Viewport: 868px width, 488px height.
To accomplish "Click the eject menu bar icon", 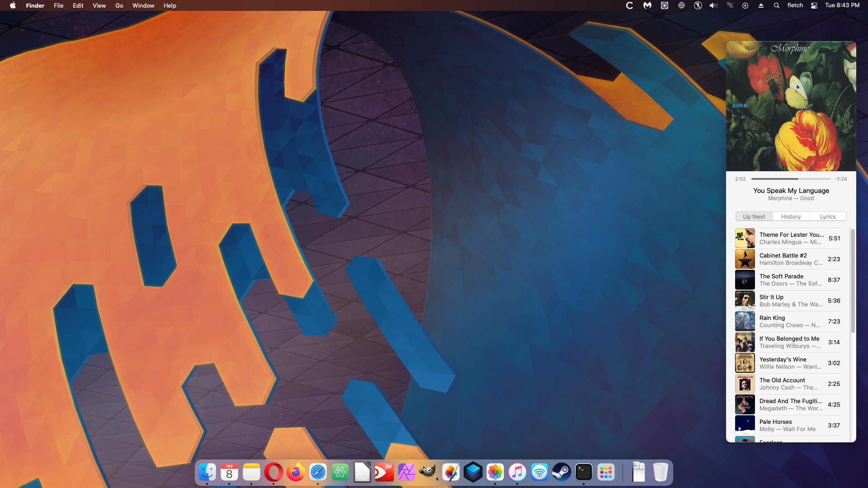I will pos(761,5).
